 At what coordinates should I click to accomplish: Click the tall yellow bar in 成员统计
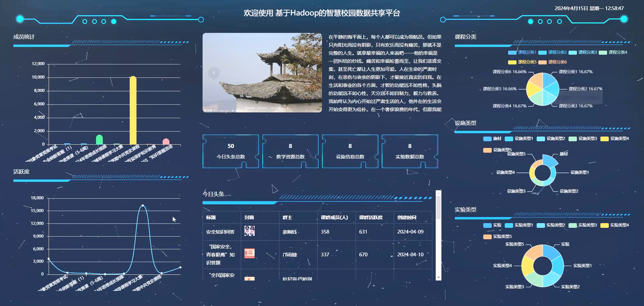click(133, 110)
